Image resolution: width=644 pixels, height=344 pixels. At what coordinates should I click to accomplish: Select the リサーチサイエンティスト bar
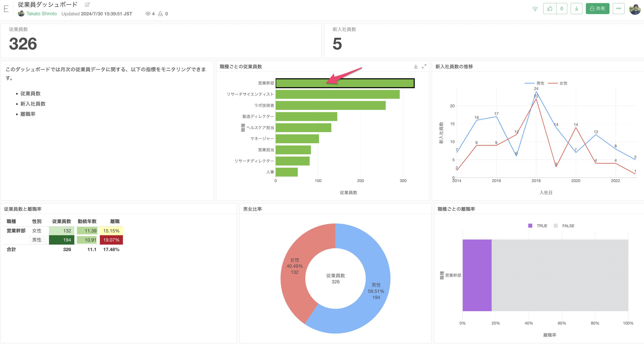pos(338,94)
